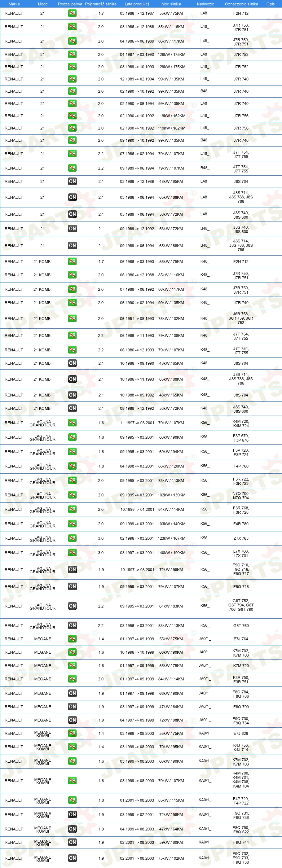This screenshot has width=282, height=868.
Task: Click the 'Rodzaj paliwa' column header
Action: point(70,4)
